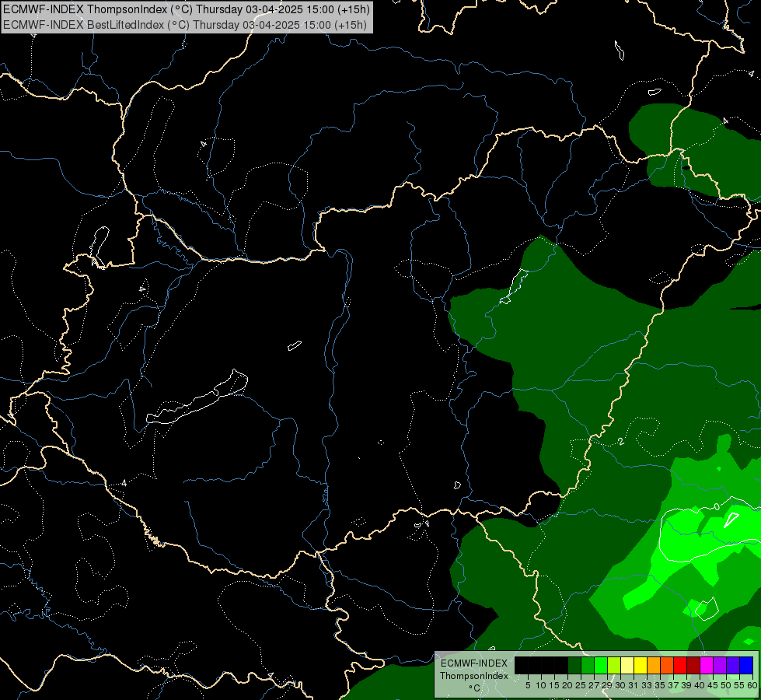Click the legend tick value 40
The image size is (761, 700).
[x=700, y=685]
